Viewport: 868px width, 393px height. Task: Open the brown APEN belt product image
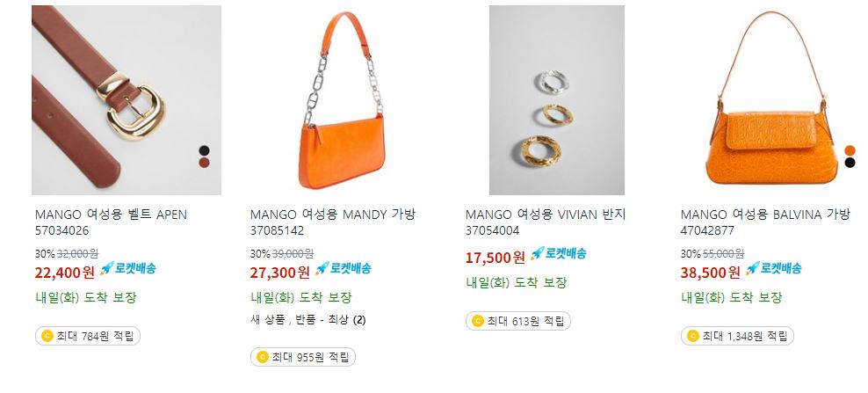127,100
